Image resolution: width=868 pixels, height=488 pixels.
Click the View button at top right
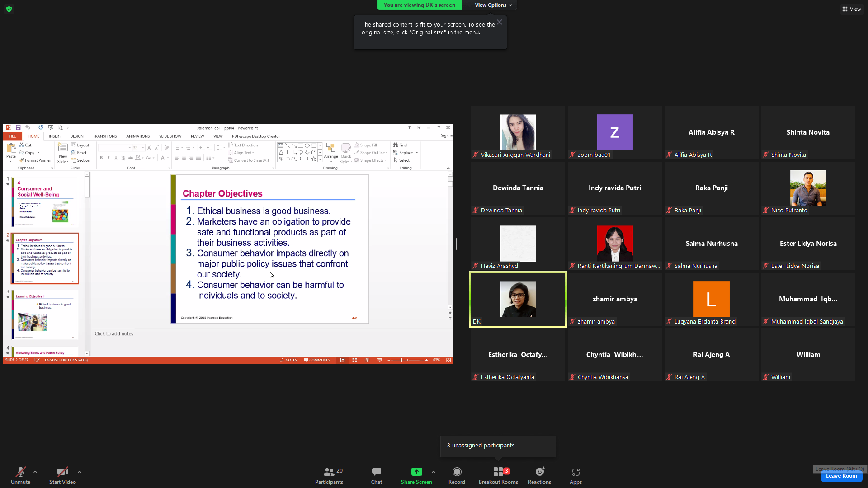coord(852,9)
